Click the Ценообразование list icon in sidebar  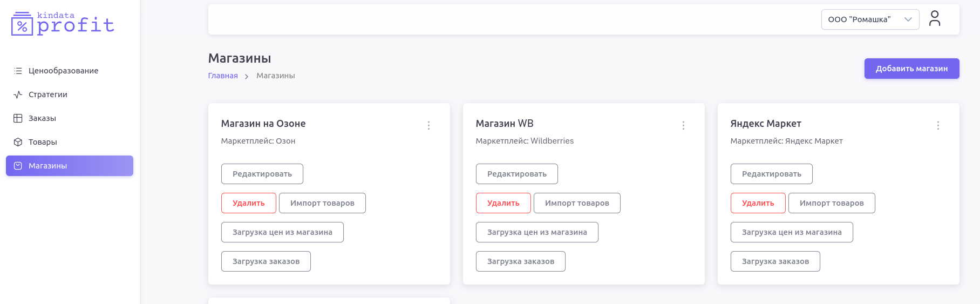click(18, 71)
